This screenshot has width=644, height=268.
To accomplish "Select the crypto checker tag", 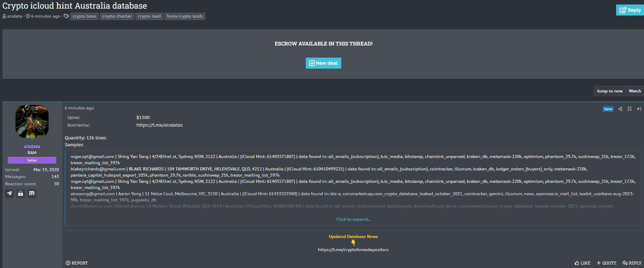I will pos(117,16).
